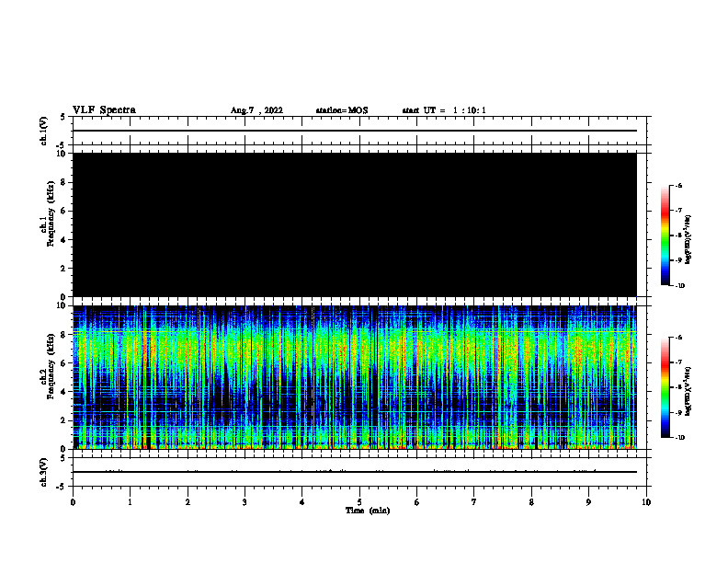Click the "1" tick on the time axis
The image size is (728, 563).
130,502
